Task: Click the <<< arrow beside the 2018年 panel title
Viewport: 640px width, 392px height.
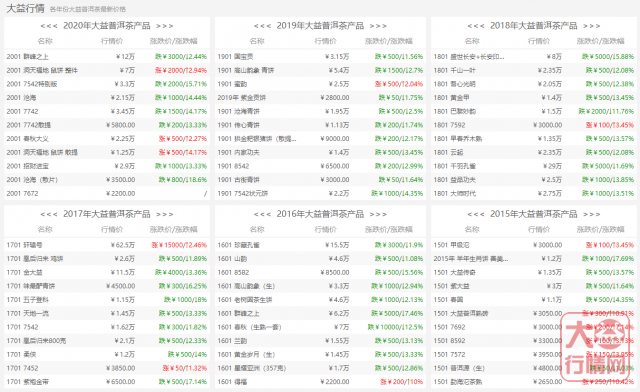Action: [x=476, y=26]
